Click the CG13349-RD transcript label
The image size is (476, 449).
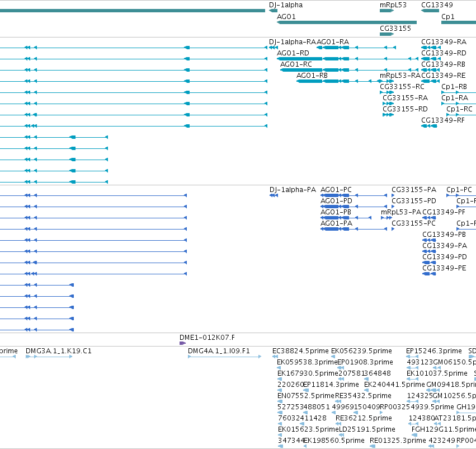click(444, 53)
